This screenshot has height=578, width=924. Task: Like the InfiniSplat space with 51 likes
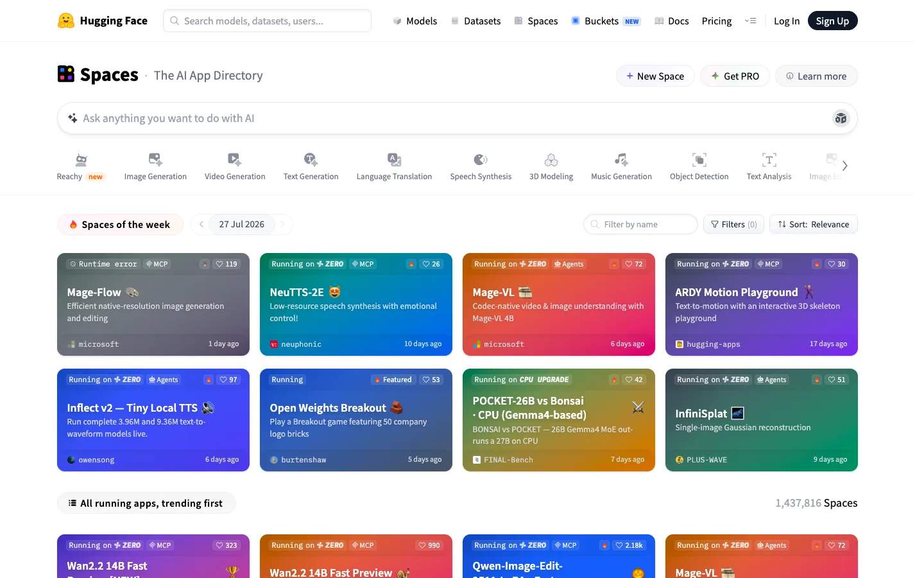[837, 380]
